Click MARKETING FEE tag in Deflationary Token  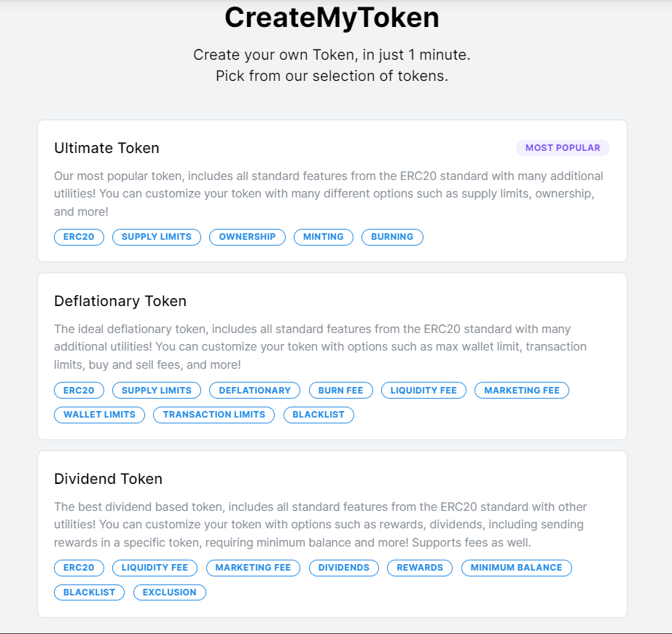coord(521,391)
